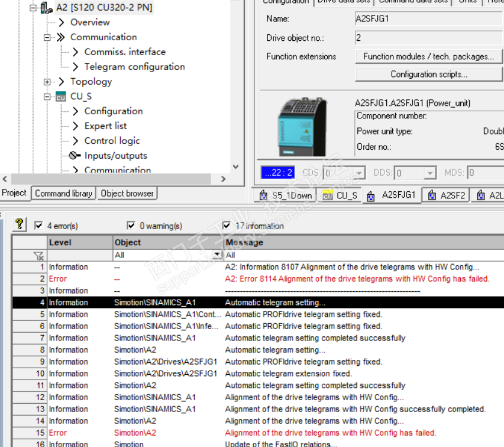Toggle the 17 information checkbox

point(227,225)
